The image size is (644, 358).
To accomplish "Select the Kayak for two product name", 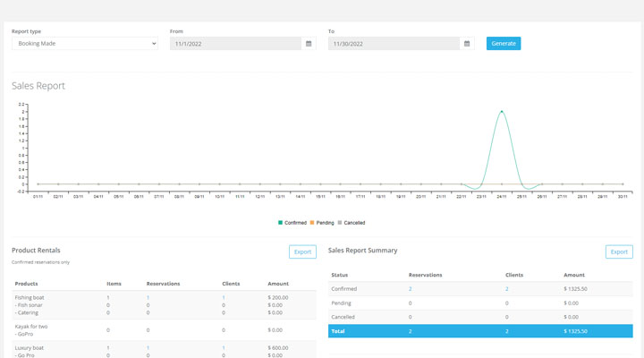I will click(x=31, y=327).
